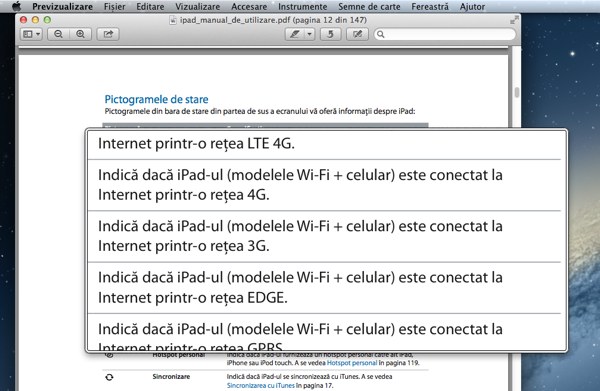
Task: Rotate the page with the rotate button
Action: pyautogui.click(x=330, y=34)
